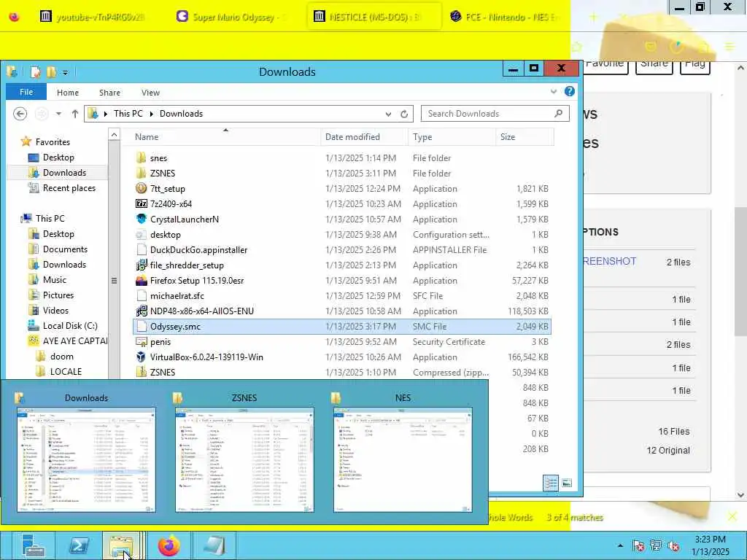Open Server Manager from taskbar

[x=33, y=545]
